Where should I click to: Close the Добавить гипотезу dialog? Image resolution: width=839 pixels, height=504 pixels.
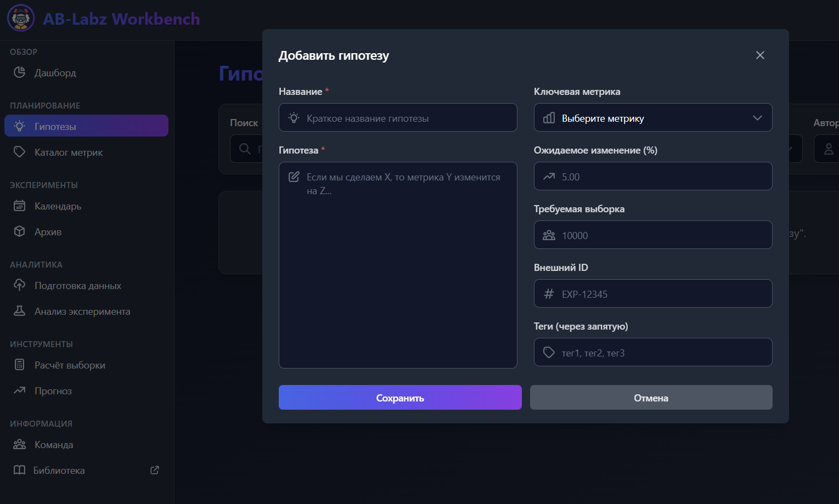pyautogui.click(x=760, y=55)
